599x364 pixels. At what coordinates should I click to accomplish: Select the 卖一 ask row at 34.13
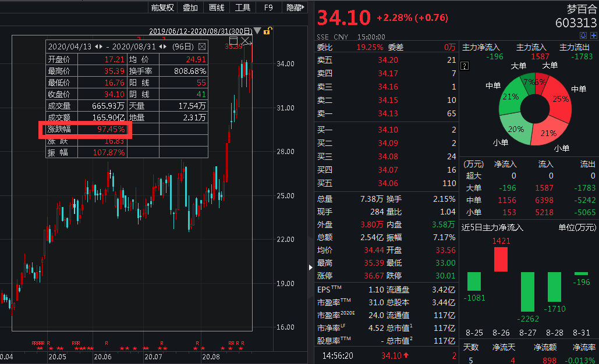(386, 114)
